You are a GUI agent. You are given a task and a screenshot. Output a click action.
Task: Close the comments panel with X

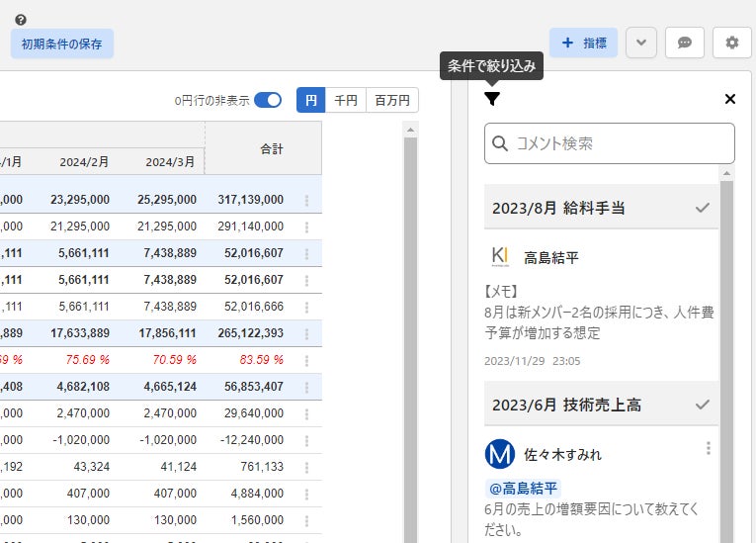tap(730, 99)
